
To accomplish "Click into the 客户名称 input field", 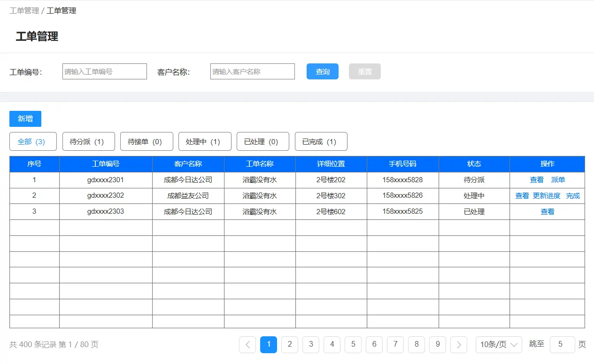I will coord(252,71).
